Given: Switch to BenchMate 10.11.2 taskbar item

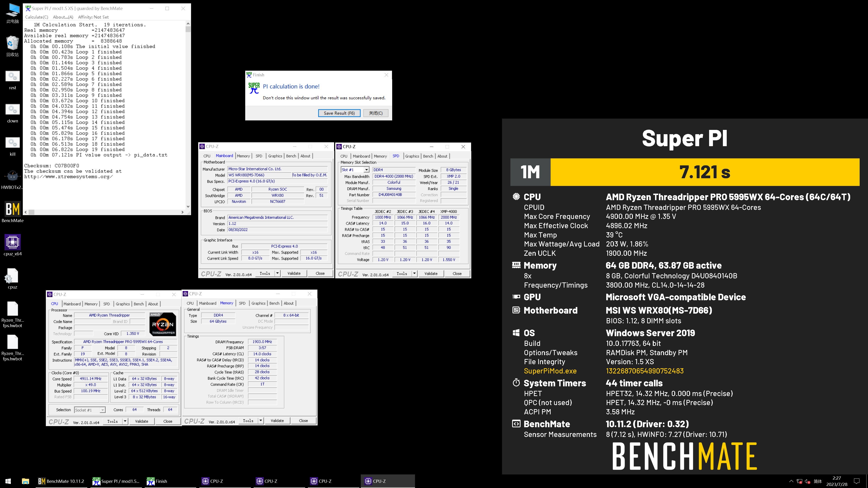Looking at the screenshot, I should (61, 481).
